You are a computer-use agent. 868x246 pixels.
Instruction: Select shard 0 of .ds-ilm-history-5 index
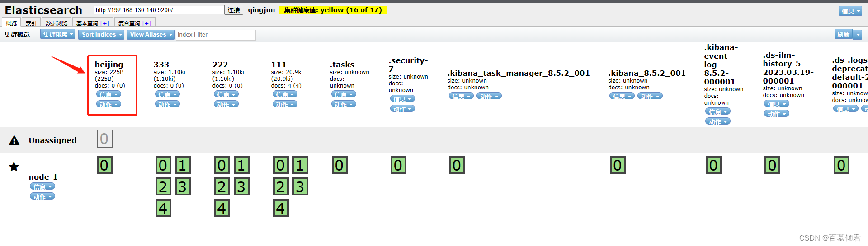(773, 165)
